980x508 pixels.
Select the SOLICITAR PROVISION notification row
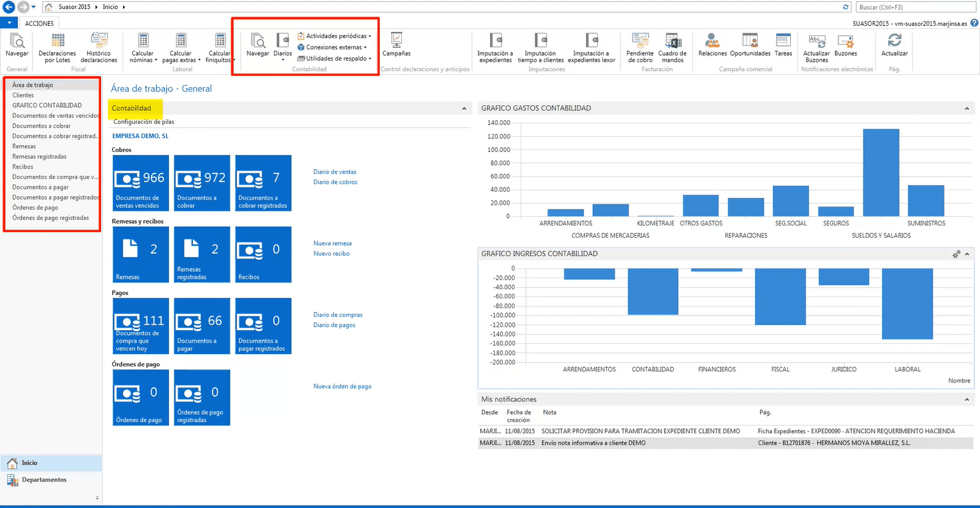(725, 431)
